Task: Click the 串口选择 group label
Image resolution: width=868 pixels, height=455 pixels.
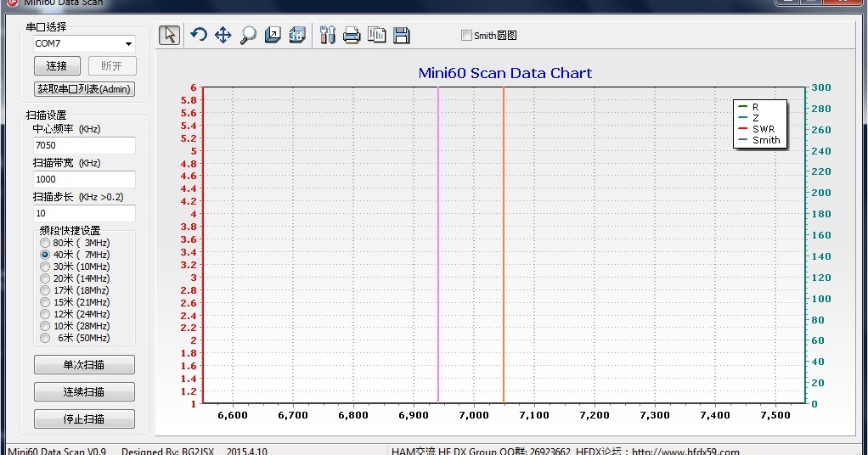Action: (46, 27)
